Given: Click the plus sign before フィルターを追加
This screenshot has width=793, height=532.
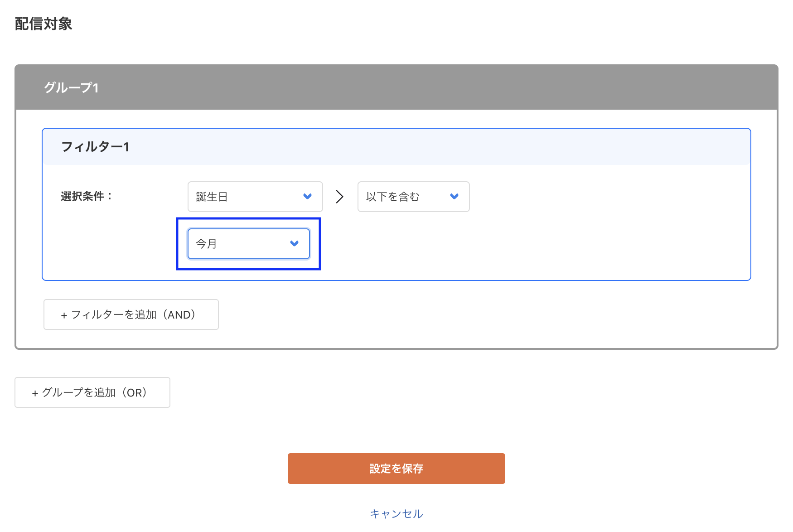Looking at the screenshot, I should [64, 315].
